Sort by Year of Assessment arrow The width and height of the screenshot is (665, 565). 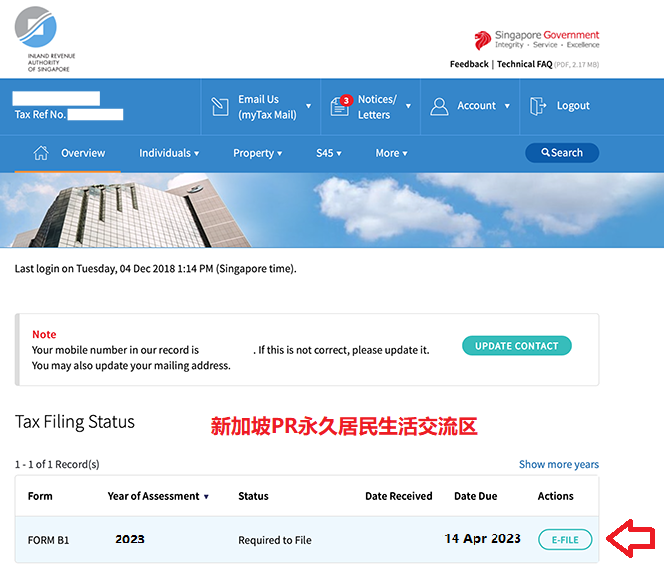tap(206, 497)
